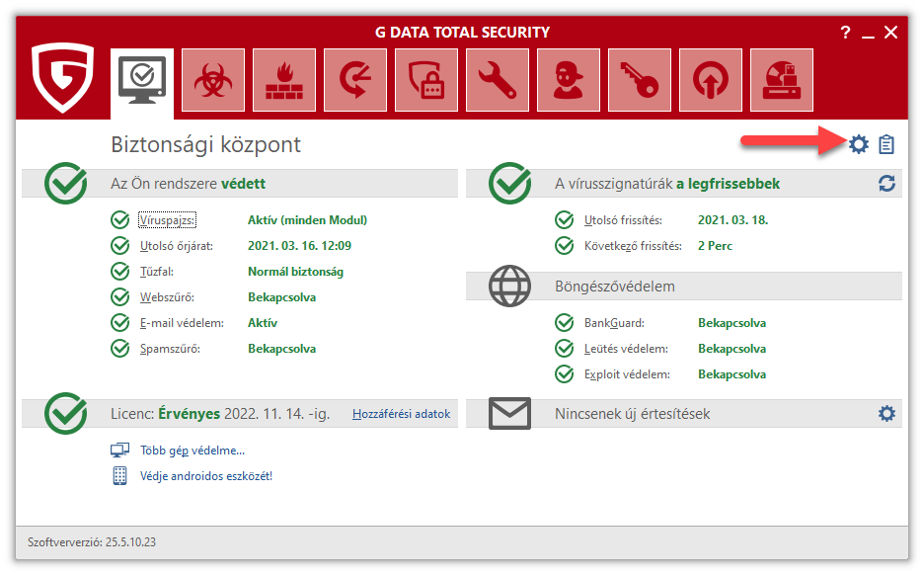
Task: Open settings with the top gear icon
Action: tap(859, 144)
